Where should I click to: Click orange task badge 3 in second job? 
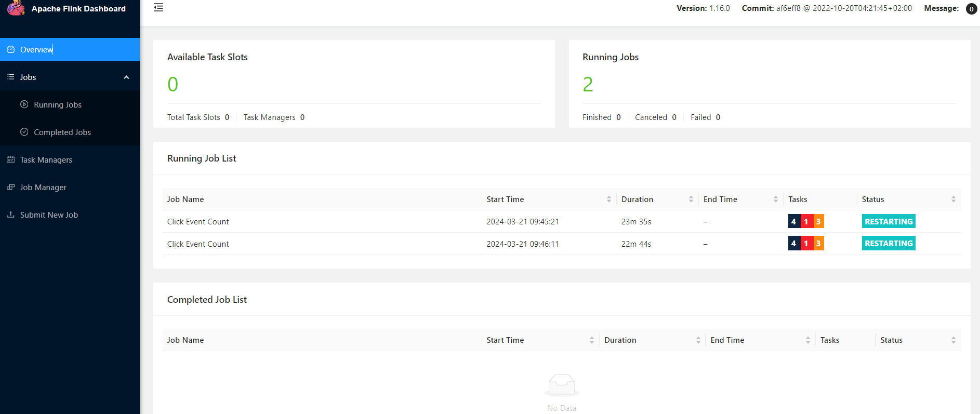point(818,243)
